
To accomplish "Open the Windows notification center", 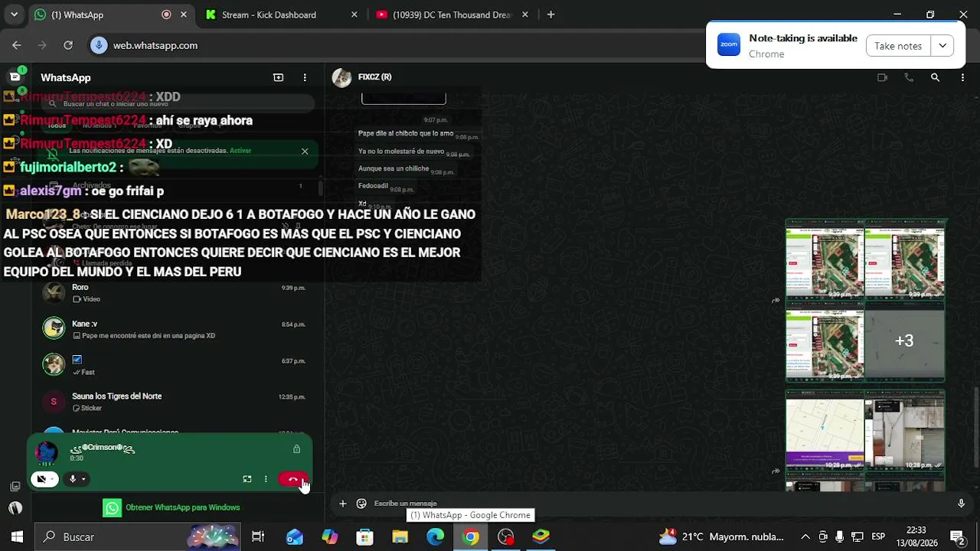I will pos(957,537).
